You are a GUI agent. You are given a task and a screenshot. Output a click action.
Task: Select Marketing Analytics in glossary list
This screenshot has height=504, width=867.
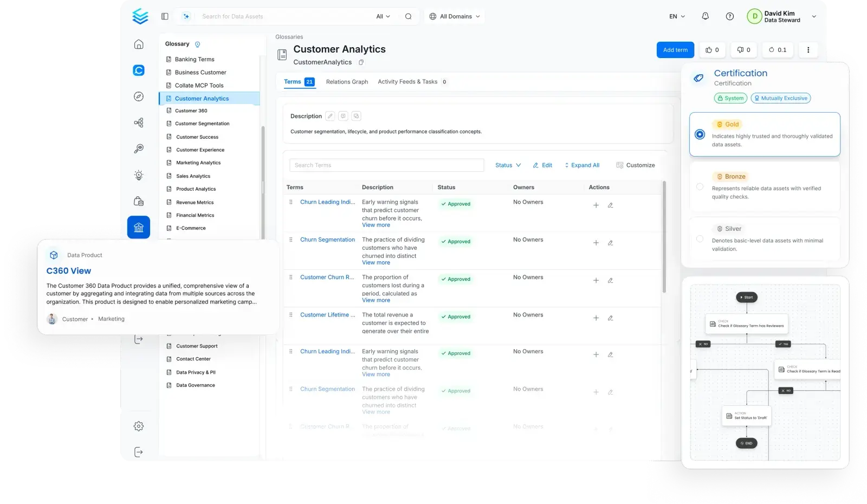(x=198, y=163)
